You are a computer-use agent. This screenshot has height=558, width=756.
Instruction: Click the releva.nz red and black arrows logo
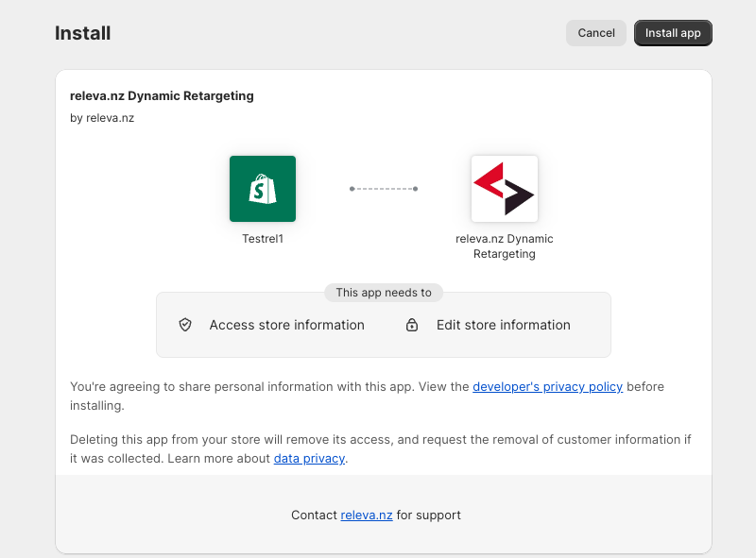(x=505, y=189)
